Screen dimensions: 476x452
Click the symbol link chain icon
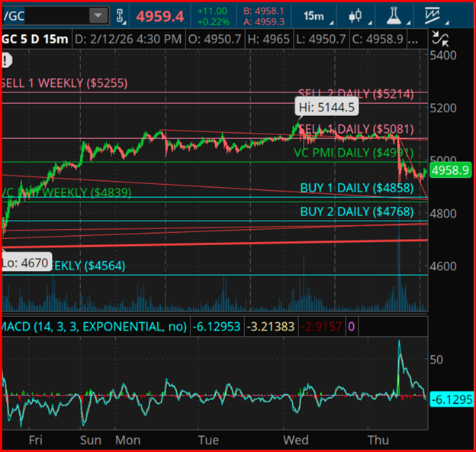pyautogui.click(x=122, y=16)
